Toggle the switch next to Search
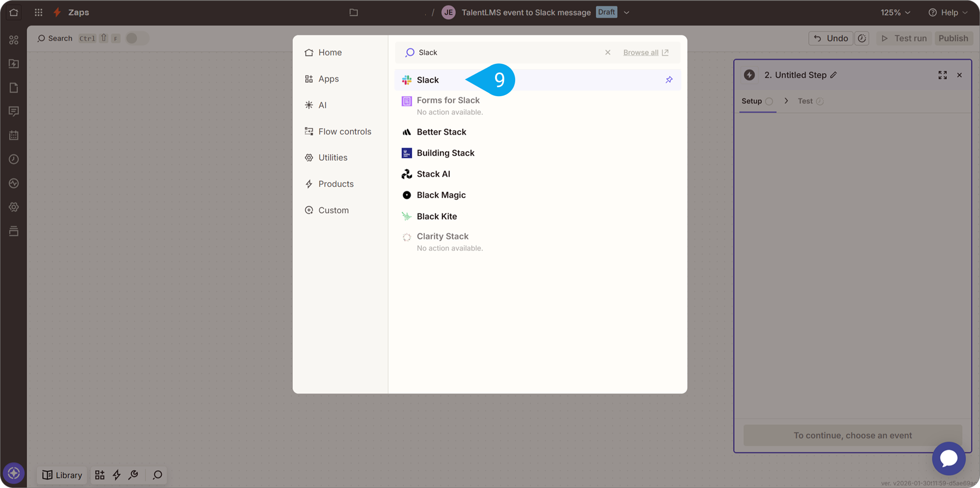Image resolution: width=980 pixels, height=488 pixels. coord(137,38)
